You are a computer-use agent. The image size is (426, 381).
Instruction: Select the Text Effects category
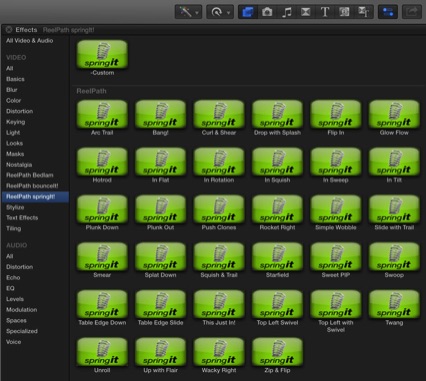tap(22, 218)
